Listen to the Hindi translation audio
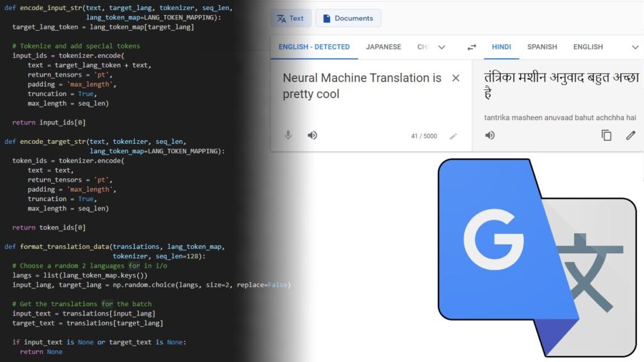644x362 pixels. click(x=489, y=135)
